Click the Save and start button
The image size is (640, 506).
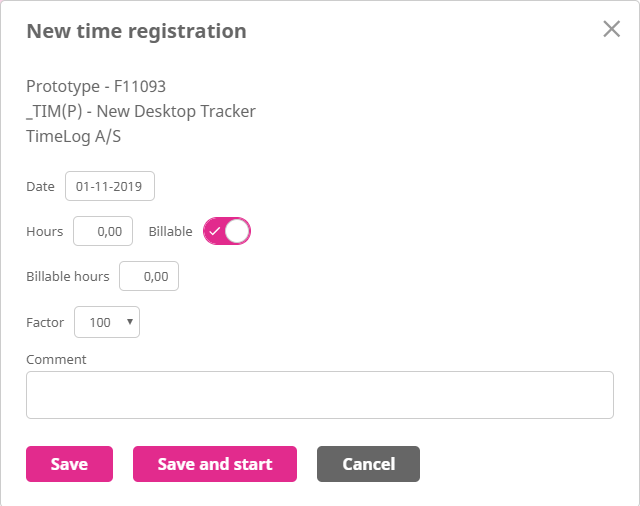click(215, 464)
